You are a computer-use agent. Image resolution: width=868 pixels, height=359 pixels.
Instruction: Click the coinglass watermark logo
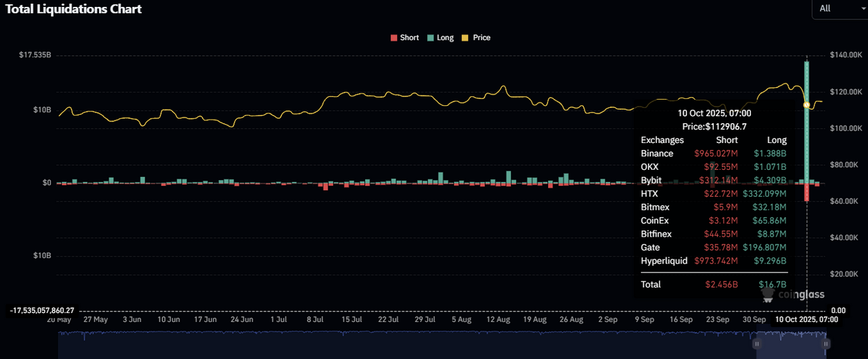[792, 294]
